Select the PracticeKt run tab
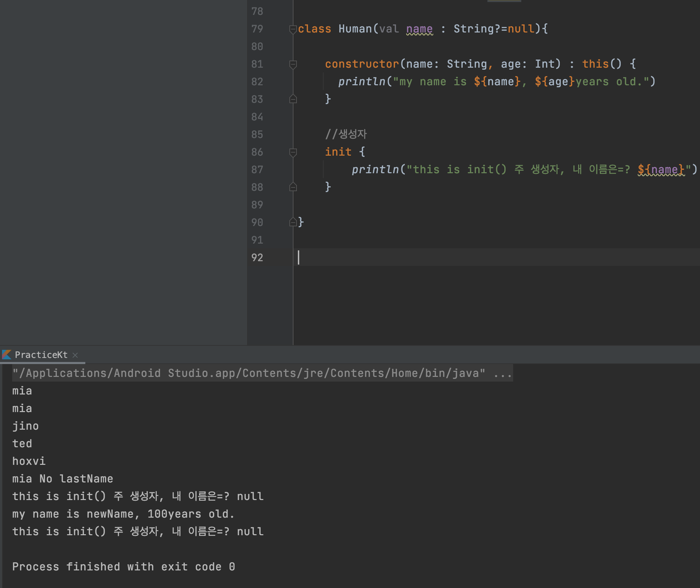This screenshot has width=700, height=588. 41,355
